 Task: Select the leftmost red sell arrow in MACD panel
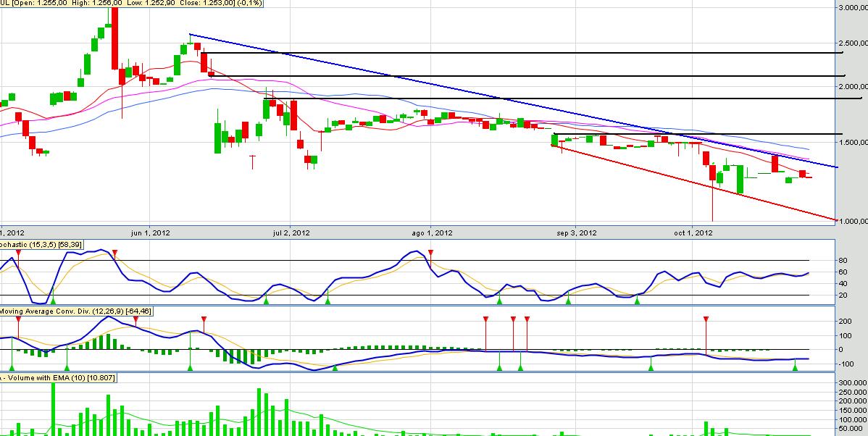[18, 319]
